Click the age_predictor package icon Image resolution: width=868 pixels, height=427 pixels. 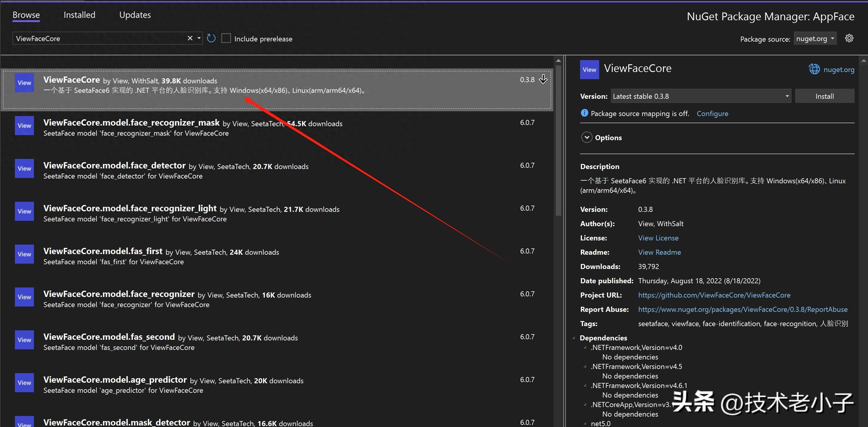24,382
